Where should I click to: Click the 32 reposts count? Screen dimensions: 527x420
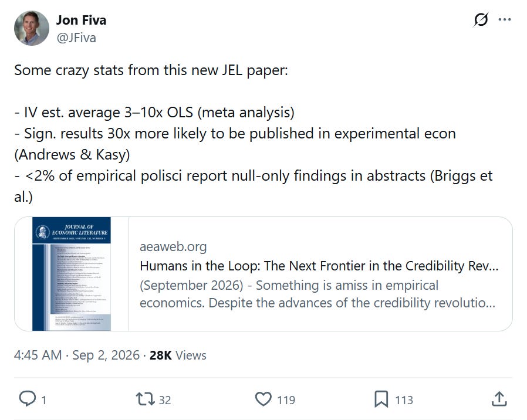[x=165, y=400]
